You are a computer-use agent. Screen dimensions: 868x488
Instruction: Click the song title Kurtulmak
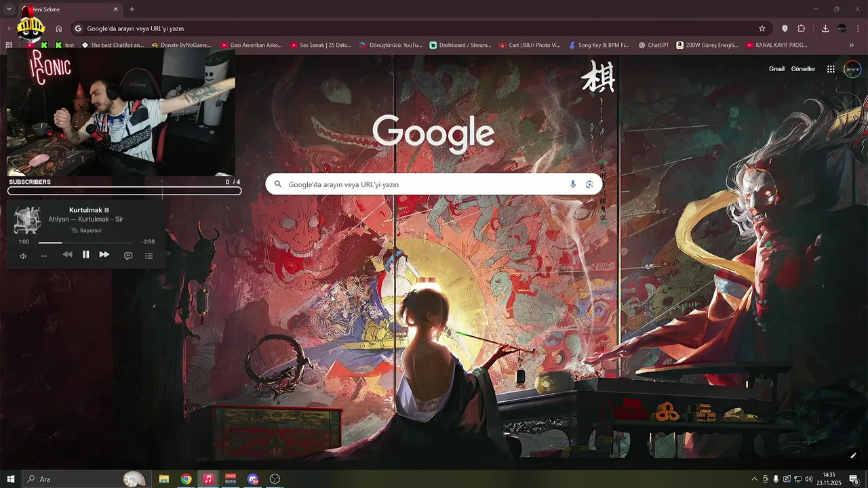point(85,210)
